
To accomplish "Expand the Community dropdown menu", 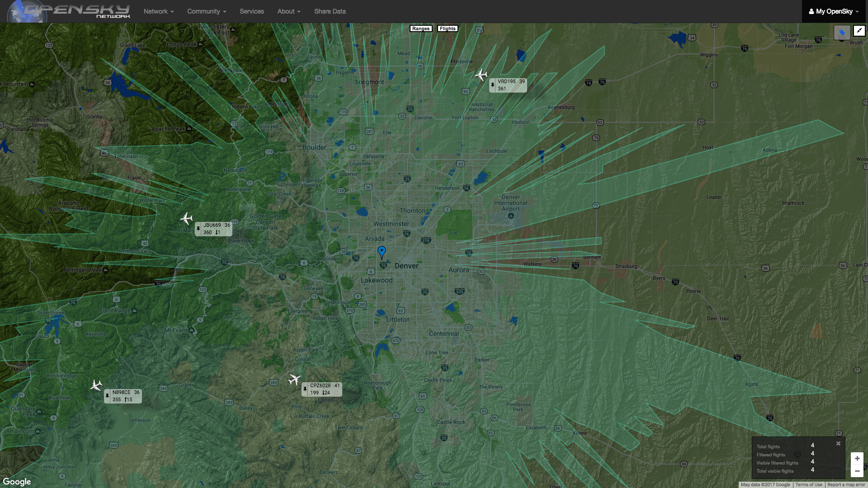I will 207,11.
